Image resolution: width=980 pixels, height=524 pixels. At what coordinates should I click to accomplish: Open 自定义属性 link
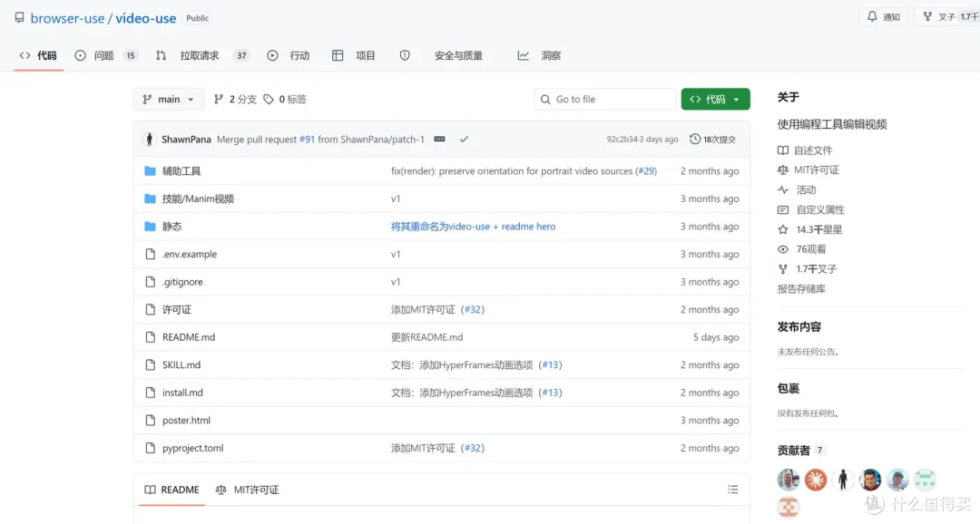(811, 209)
